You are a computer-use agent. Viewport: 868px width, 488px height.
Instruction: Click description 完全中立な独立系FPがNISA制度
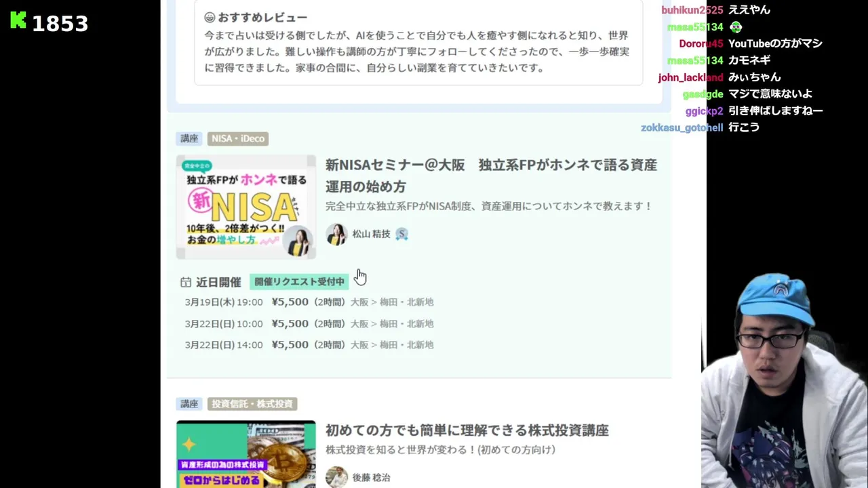[x=488, y=206]
